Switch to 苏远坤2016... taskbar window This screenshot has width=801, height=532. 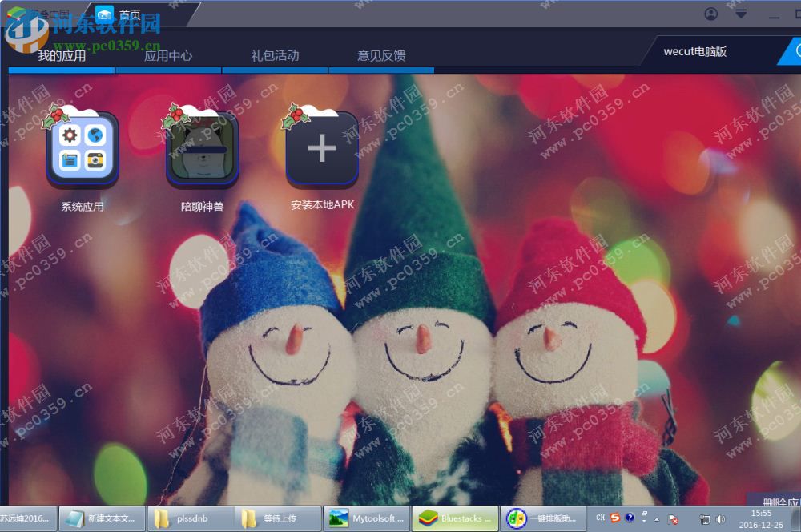[29, 518]
